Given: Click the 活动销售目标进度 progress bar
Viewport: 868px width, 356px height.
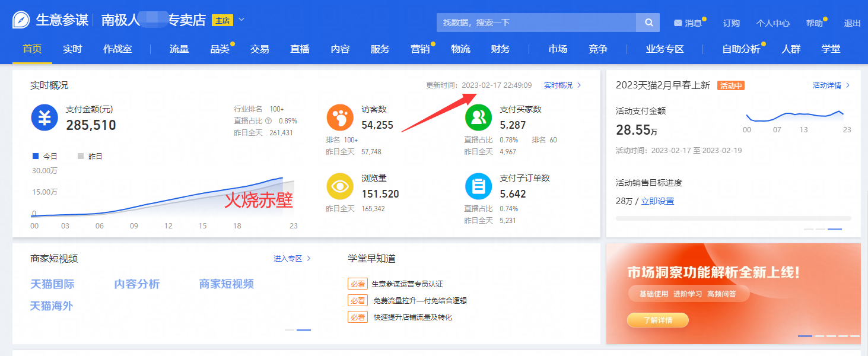Looking at the screenshot, I should 733,218.
